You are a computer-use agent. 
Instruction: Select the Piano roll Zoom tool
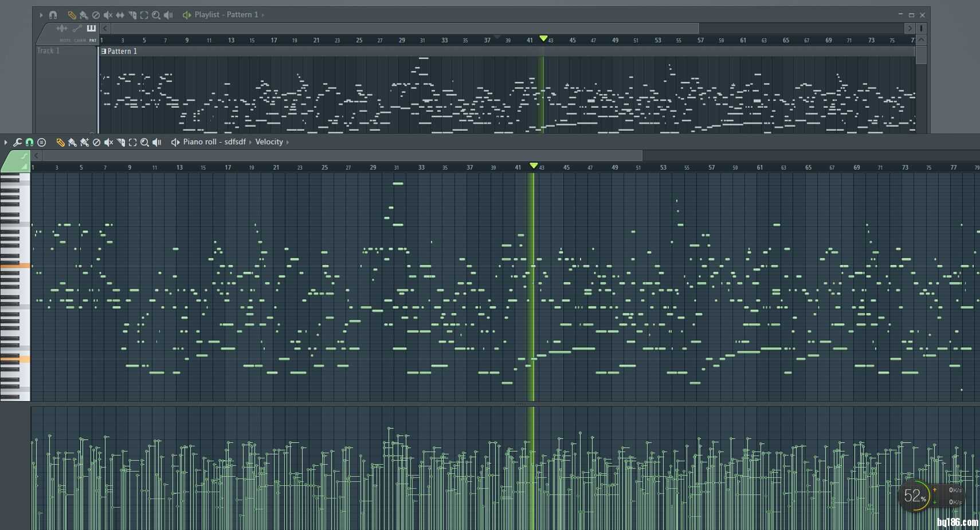click(x=144, y=142)
